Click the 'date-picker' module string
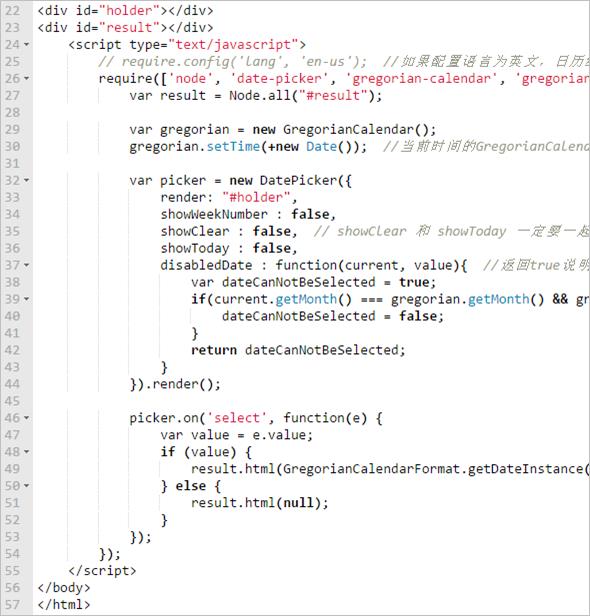The image size is (590, 616). (279, 79)
